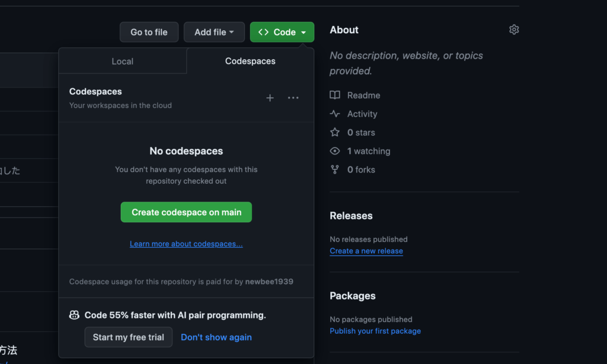Click the forks icon in About

[x=335, y=170]
